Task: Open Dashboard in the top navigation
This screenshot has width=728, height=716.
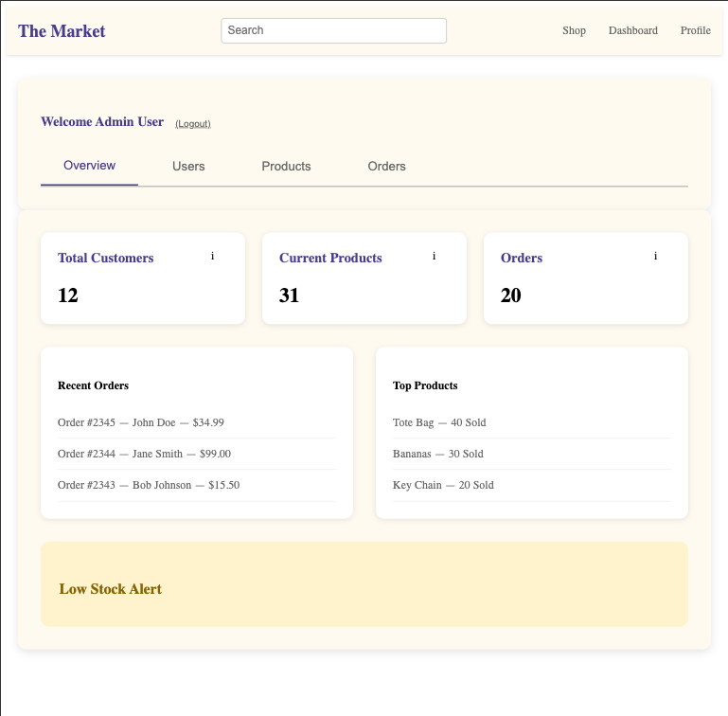Action: (x=632, y=30)
